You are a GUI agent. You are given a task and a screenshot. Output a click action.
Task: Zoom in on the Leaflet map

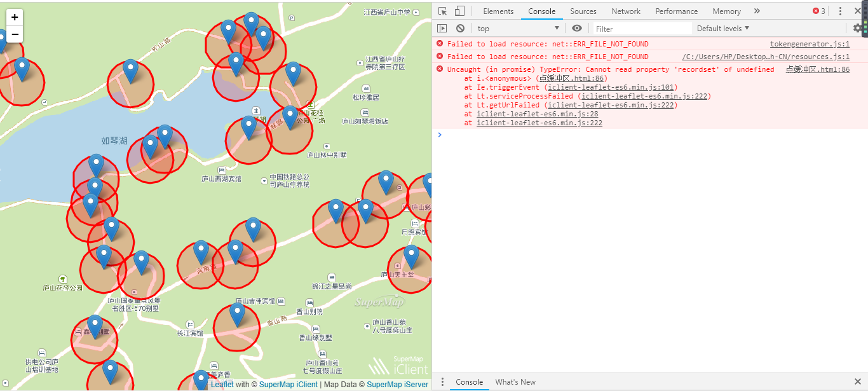(x=15, y=18)
